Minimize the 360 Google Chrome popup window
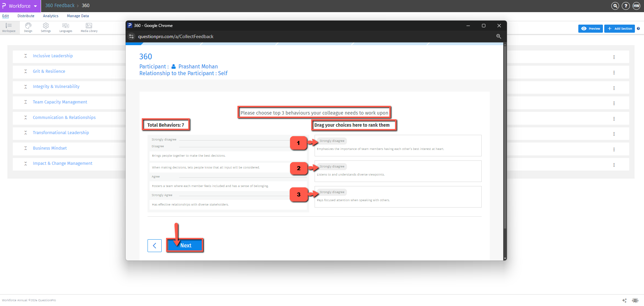Image resolution: width=644 pixels, height=306 pixels. [468, 26]
